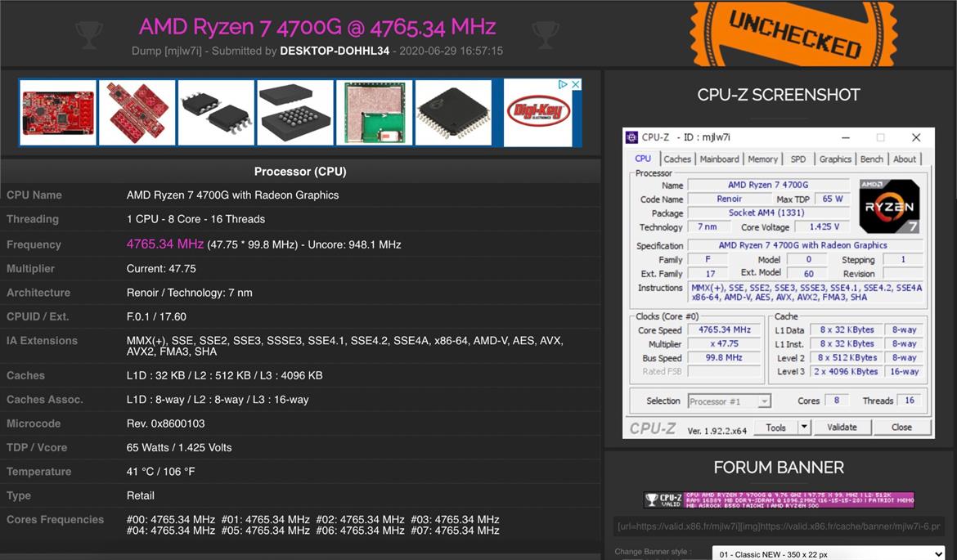Viewport: 957px width, 560px height.
Task: Click the orange UNCHECKED stamp badge
Action: click(x=793, y=34)
